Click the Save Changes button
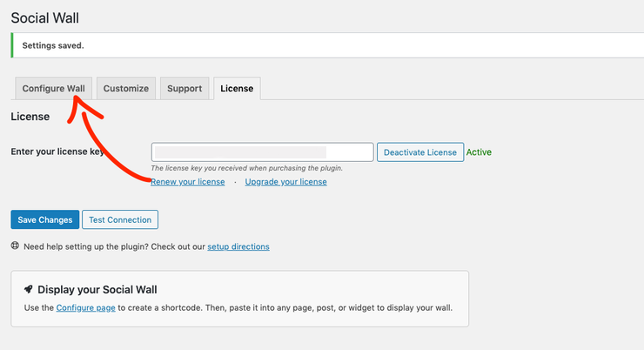 [44, 219]
